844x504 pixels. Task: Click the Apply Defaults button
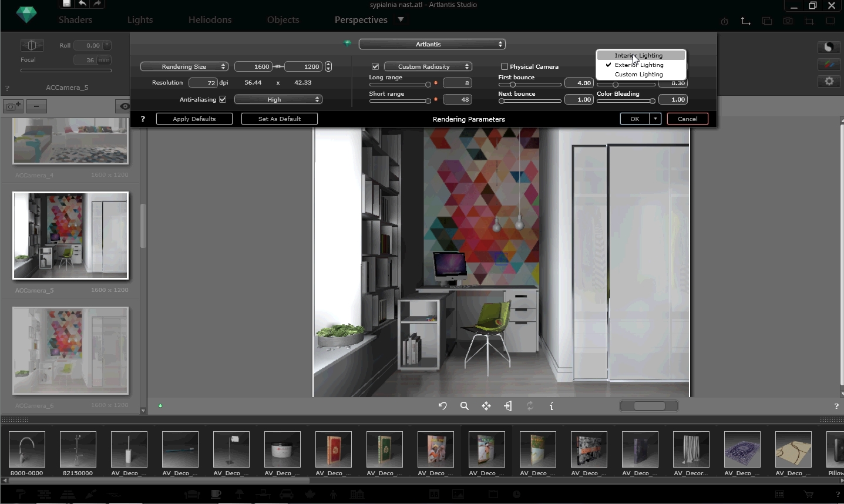194,119
